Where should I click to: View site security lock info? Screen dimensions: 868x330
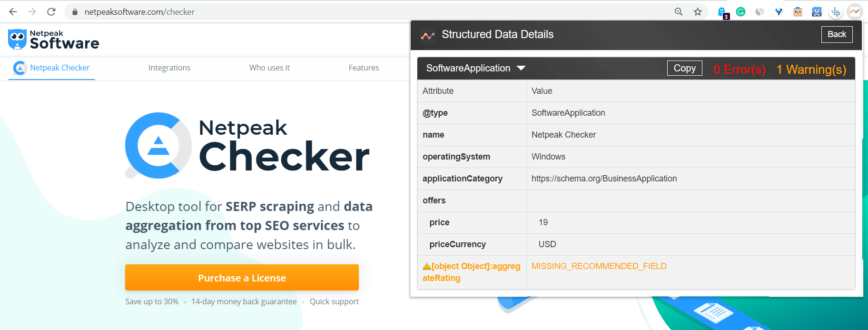click(75, 12)
